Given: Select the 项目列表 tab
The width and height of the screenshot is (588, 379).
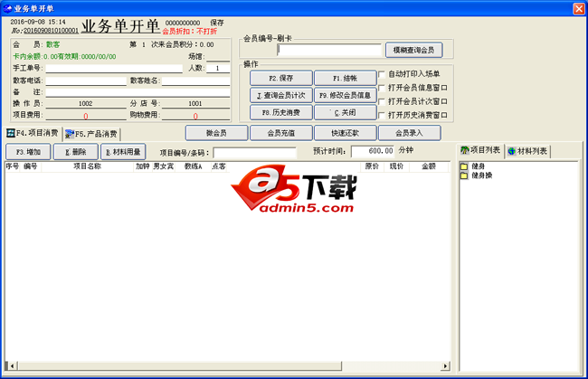Looking at the screenshot, I should click(x=480, y=150).
